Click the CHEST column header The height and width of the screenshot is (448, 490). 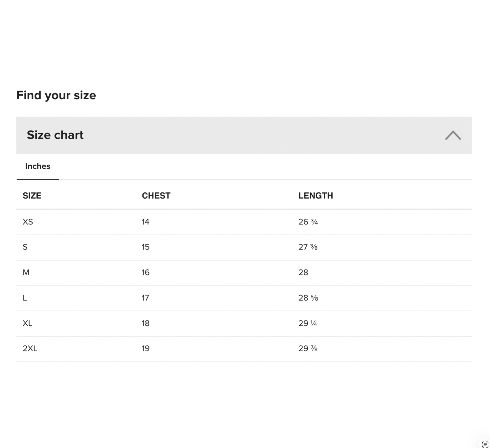coord(156,196)
